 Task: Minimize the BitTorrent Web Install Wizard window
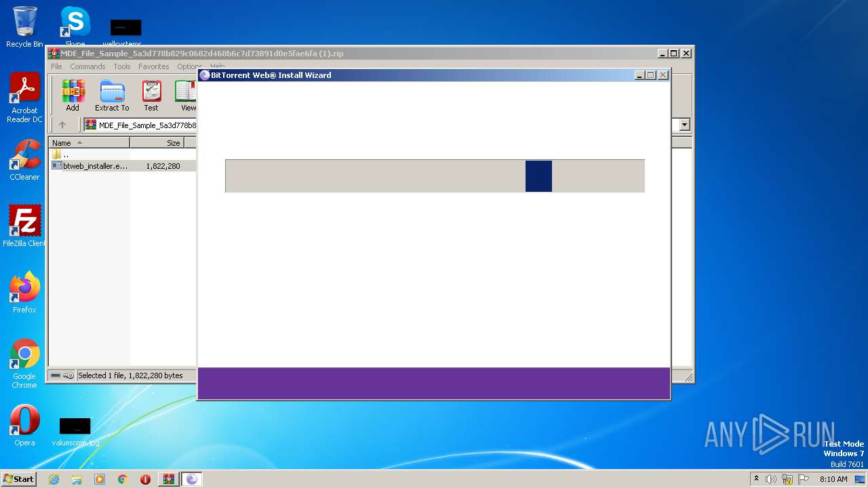pyautogui.click(x=639, y=75)
